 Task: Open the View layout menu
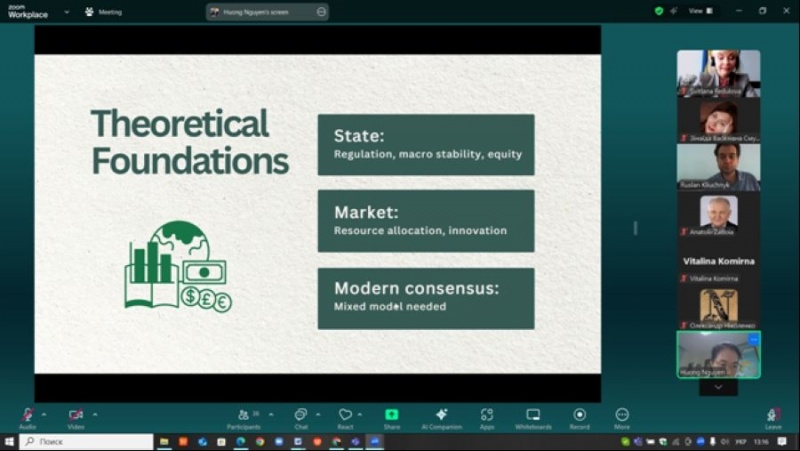click(699, 11)
